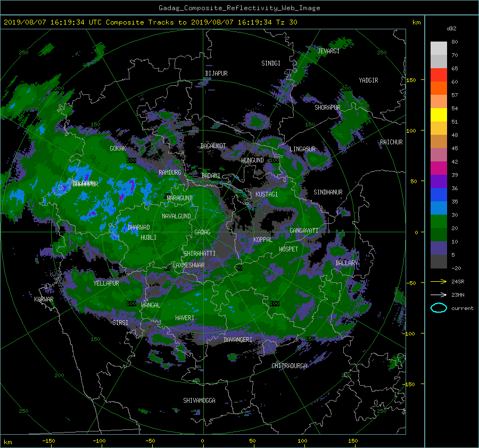Select the light blue 30 dBZ swatch
The width and height of the screenshot is (479, 448).
click(439, 208)
